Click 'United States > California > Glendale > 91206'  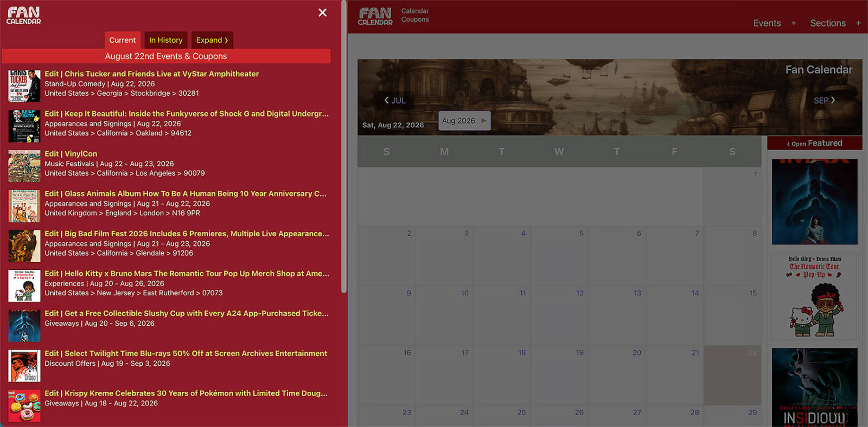tap(119, 253)
